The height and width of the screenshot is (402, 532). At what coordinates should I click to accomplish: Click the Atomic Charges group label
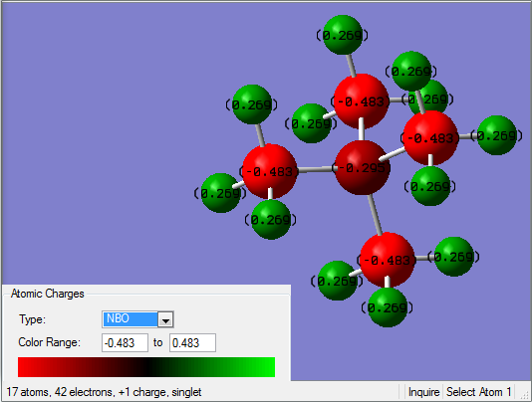pyautogui.click(x=47, y=294)
